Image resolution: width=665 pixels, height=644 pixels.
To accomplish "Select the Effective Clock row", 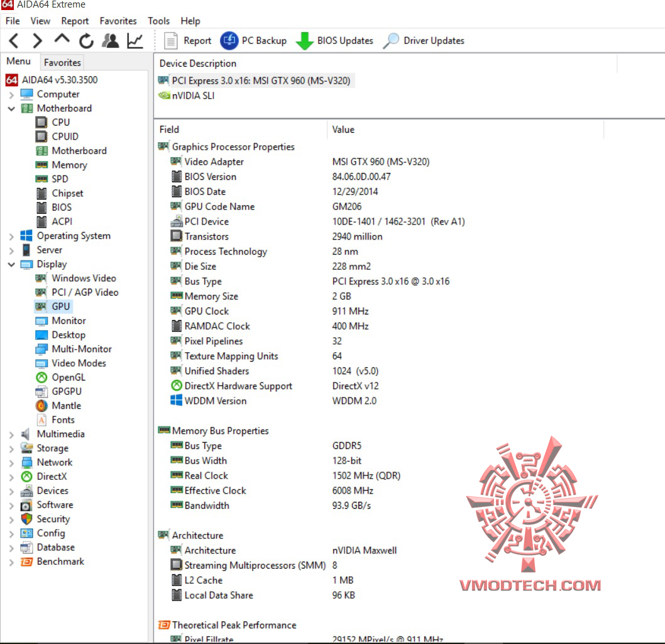I will [272, 491].
